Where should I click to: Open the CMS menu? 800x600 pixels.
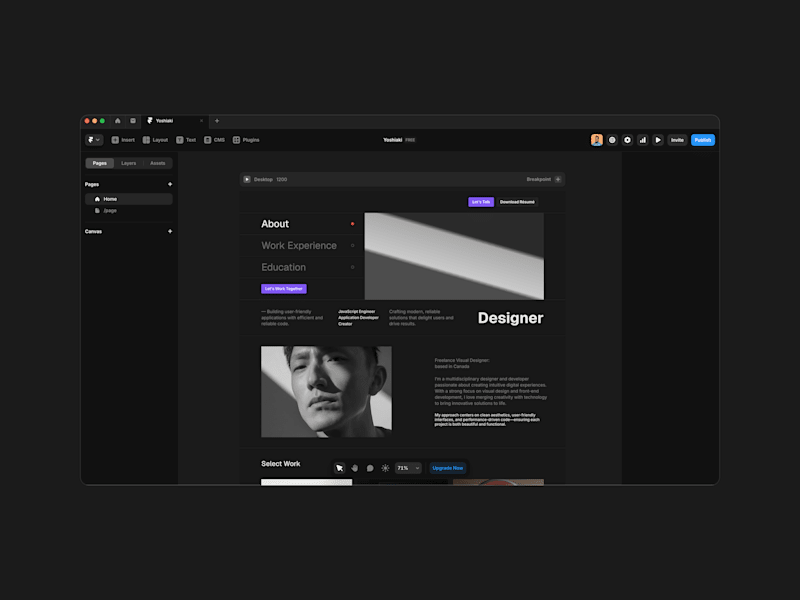tap(214, 140)
